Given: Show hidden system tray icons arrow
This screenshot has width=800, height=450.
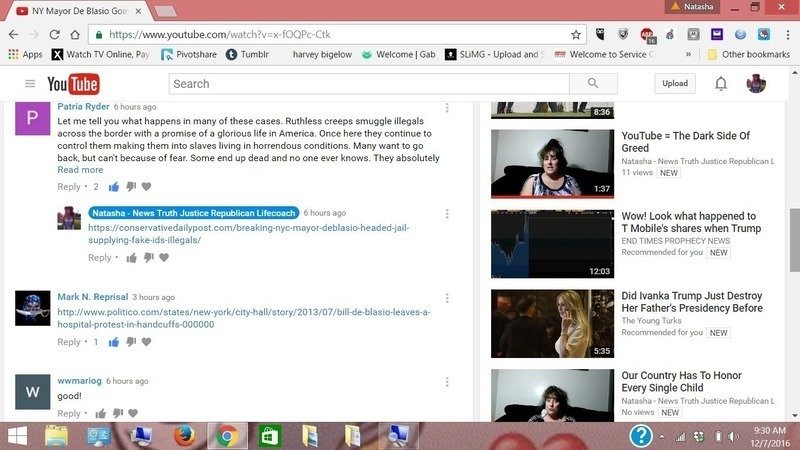Looking at the screenshot, I should [x=662, y=437].
